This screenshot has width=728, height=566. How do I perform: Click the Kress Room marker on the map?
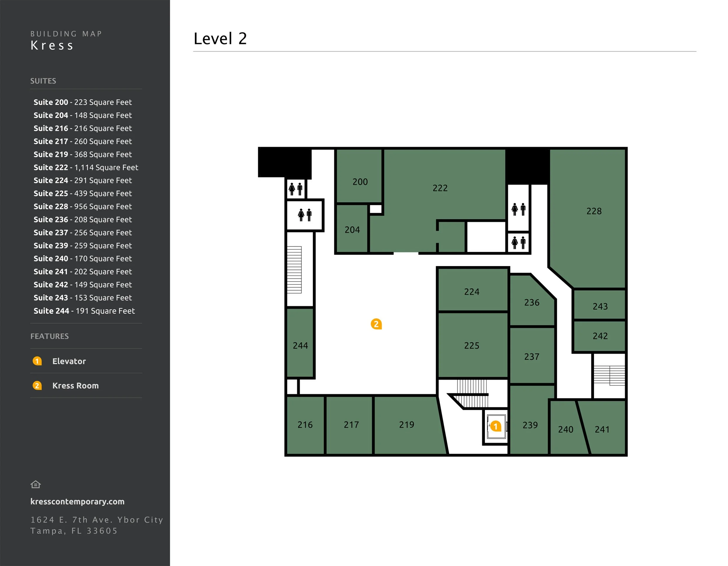click(x=376, y=324)
